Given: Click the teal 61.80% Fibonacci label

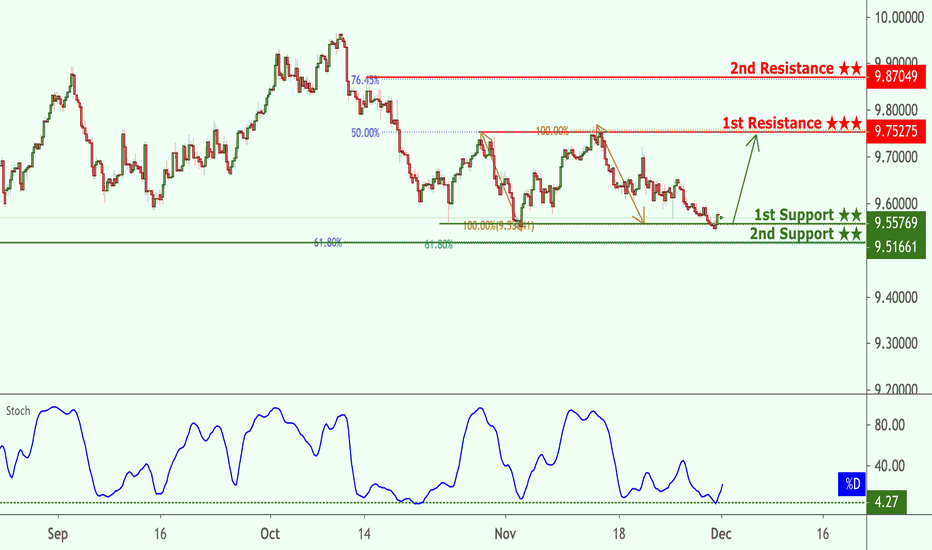Looking at the screenshot, I should pyautogui.click(x=439, y=245).
